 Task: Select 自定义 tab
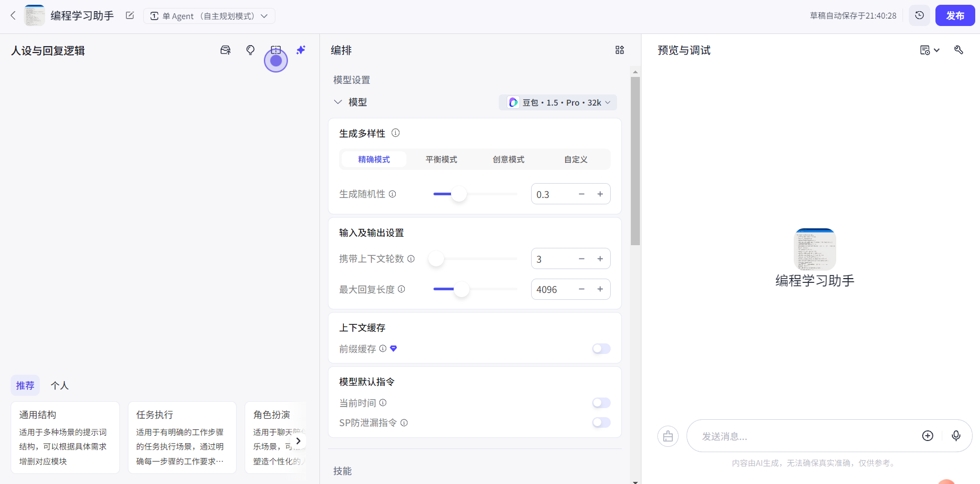[576, 159]
